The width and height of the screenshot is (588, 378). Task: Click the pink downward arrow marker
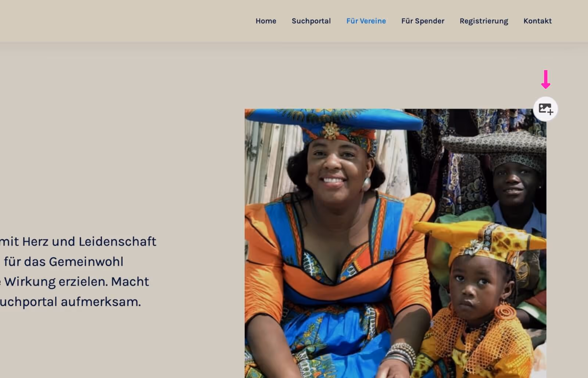pos(546,79)
